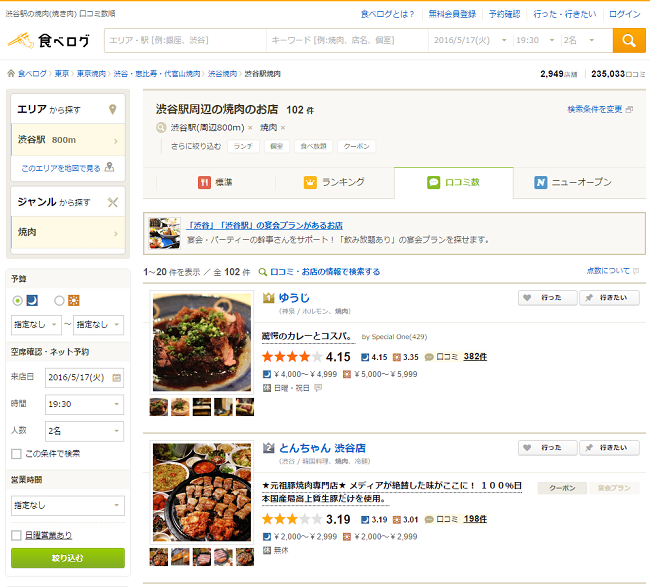Click the rank 1 crown icon by ゆうじ

point(269,298)
